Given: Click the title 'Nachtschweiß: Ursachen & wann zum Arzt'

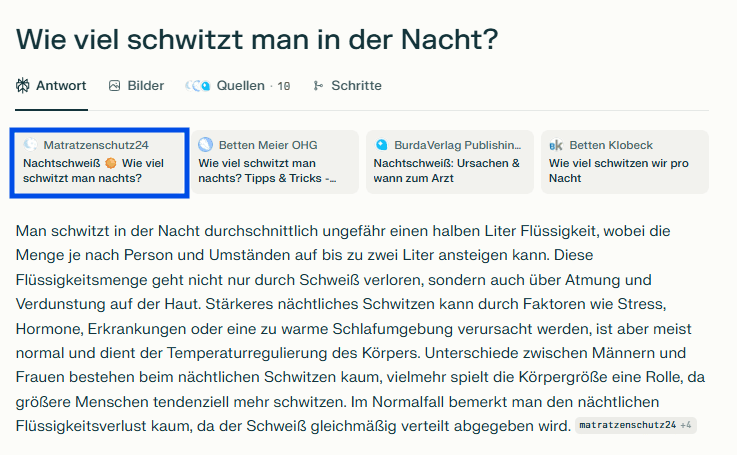Looking at the screenshot, I should [447, 171].
